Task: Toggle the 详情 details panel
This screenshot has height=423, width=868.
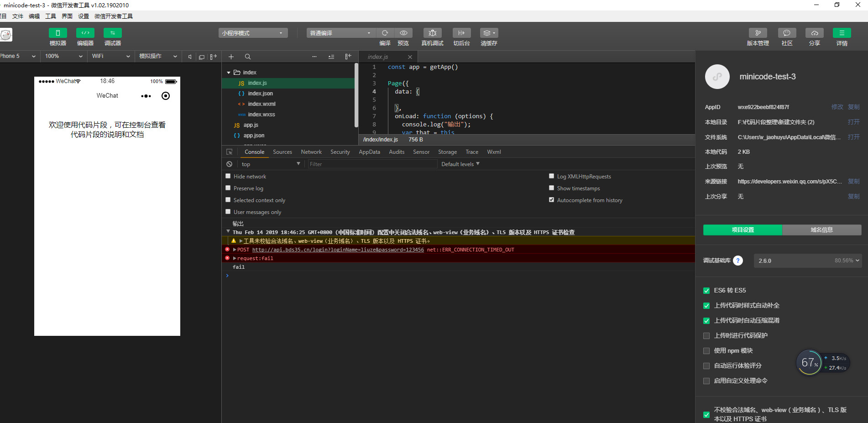Action: coord(842,33)
